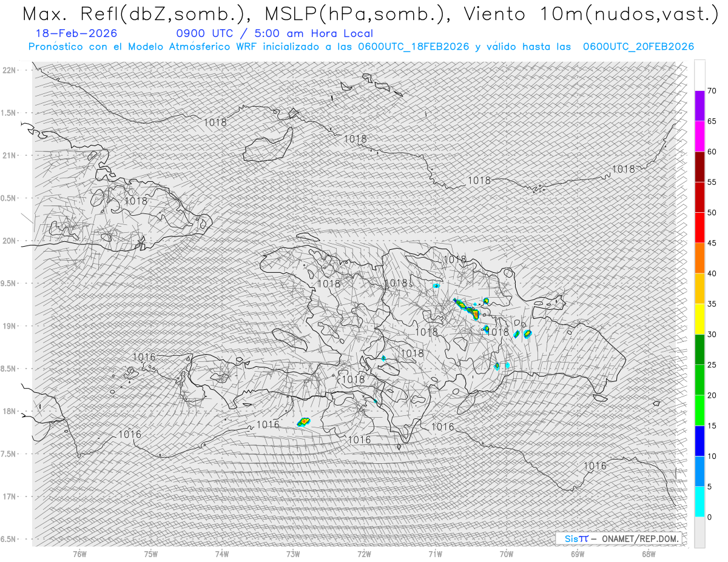Click the 72W longitude axis label

[364, 554]
